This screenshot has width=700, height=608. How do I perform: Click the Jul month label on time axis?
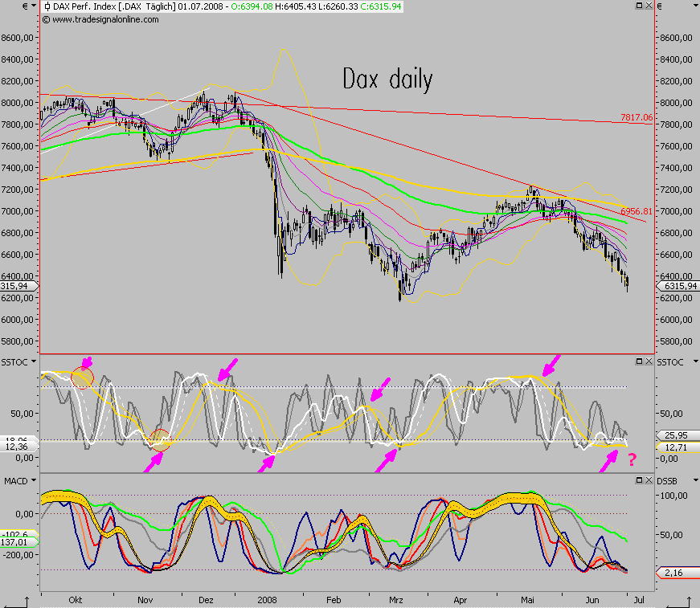pos(639,600)
